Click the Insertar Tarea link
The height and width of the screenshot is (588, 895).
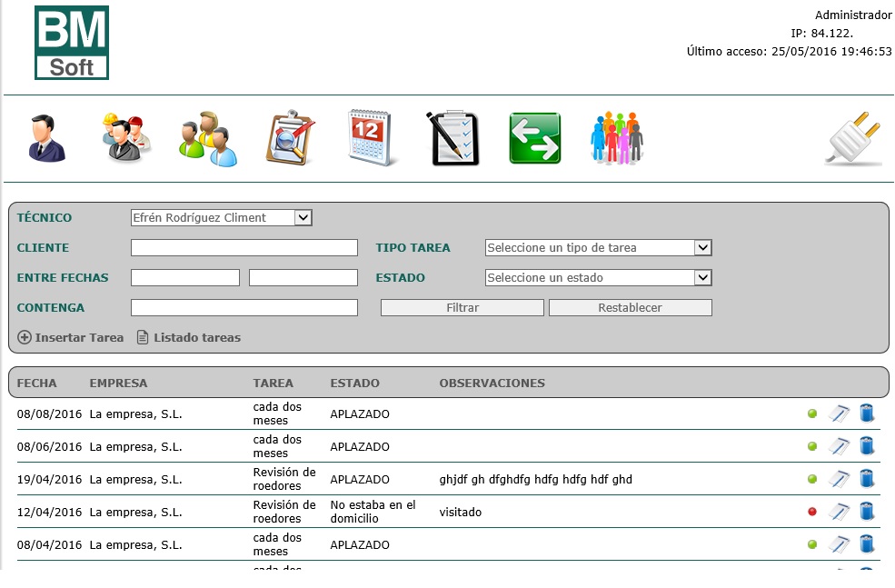click(71, 337)
